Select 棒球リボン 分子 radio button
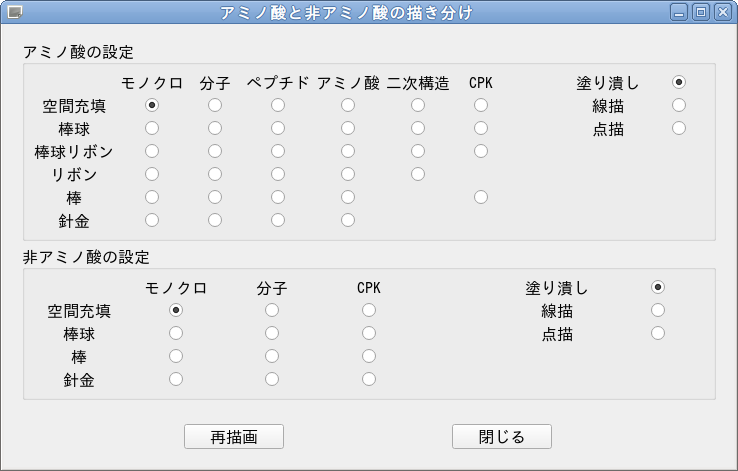 (x=215, y=151)
